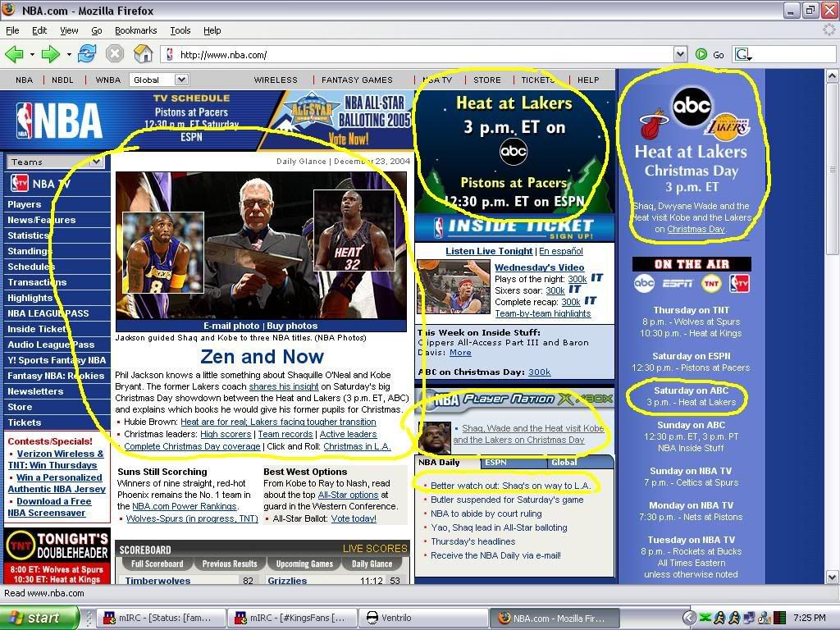Click the green Go button icon

tap(701, 54)
